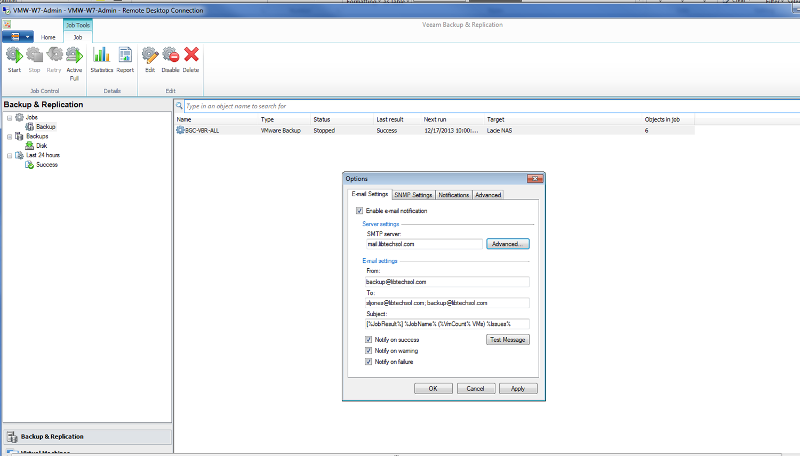Image resolution: width=800 pixels, height=456 pixels.
Task: Collapse the Backups tree node
Action: pos(9,137)
